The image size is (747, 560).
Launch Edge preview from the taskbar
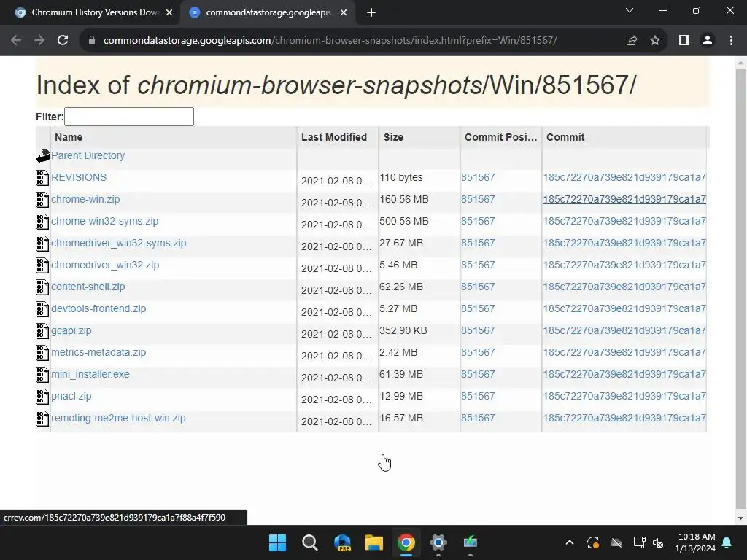(342, 542)
